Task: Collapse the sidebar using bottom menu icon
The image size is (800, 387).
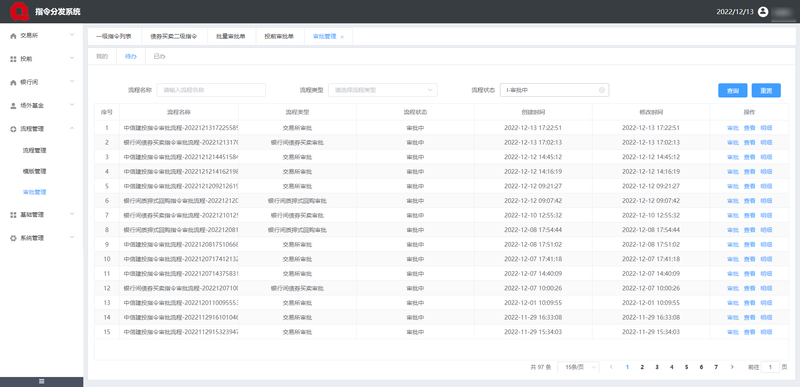Action: click(x=41, y=381)
